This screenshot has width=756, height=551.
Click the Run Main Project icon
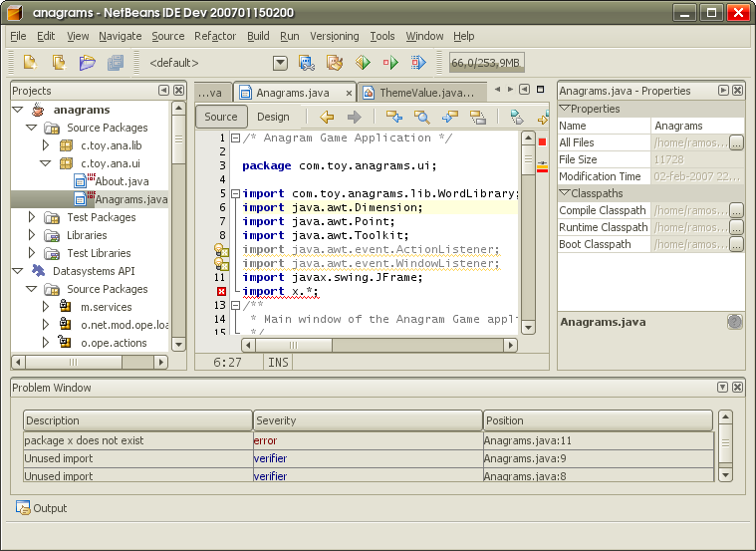point(363,63)
